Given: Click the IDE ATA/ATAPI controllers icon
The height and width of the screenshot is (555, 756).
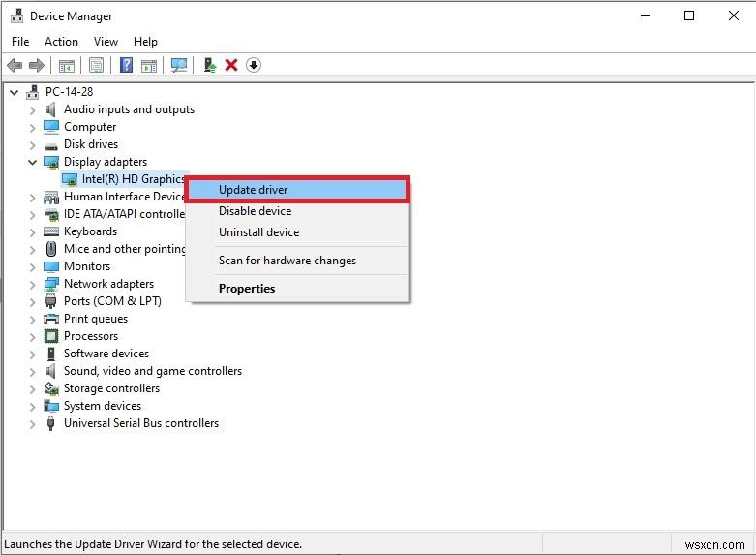Looking at the screenshot, I should 51,215.
